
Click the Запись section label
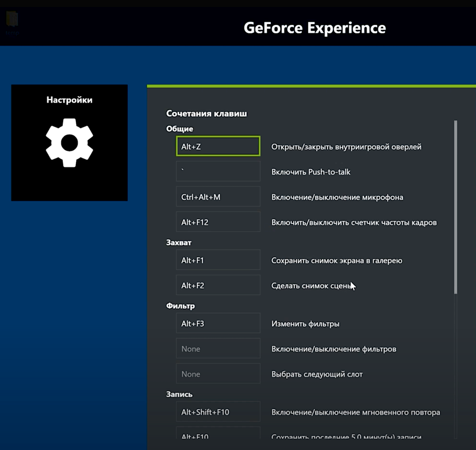point(179,394)
